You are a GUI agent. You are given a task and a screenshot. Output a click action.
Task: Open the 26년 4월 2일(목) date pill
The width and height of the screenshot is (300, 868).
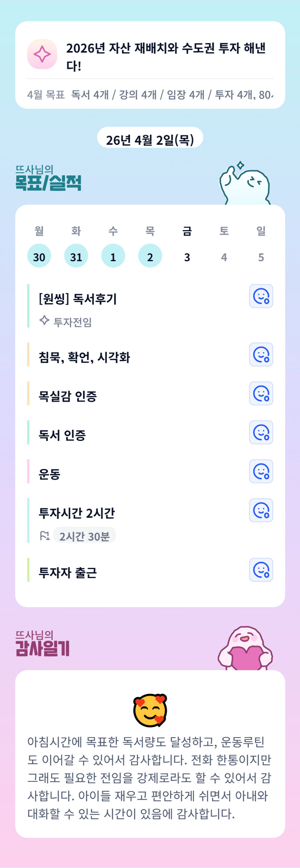150,140
